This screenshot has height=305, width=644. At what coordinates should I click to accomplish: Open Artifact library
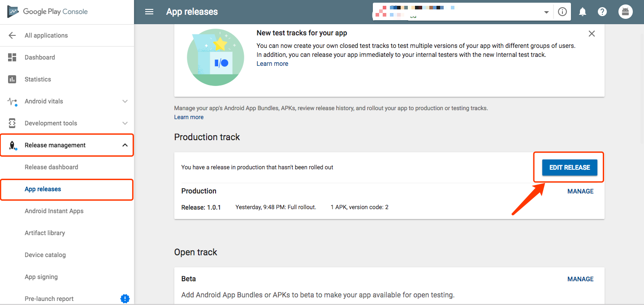coord(45,233)
